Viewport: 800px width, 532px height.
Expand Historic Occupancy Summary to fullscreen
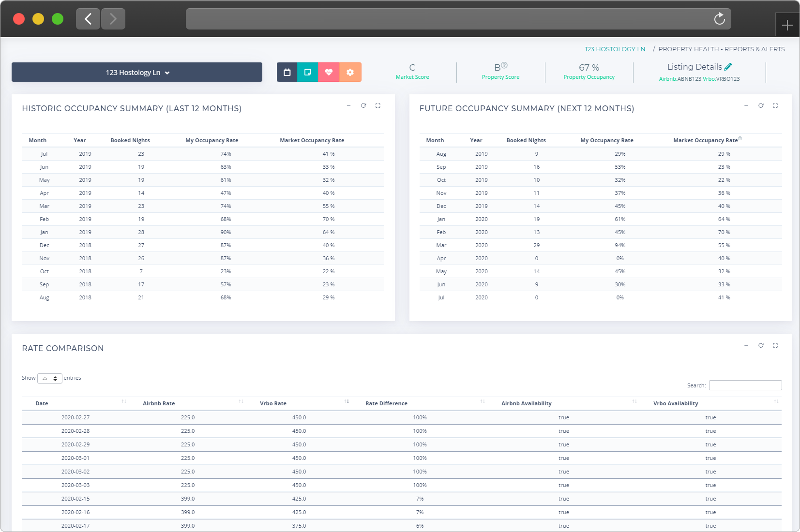point(378,105)
